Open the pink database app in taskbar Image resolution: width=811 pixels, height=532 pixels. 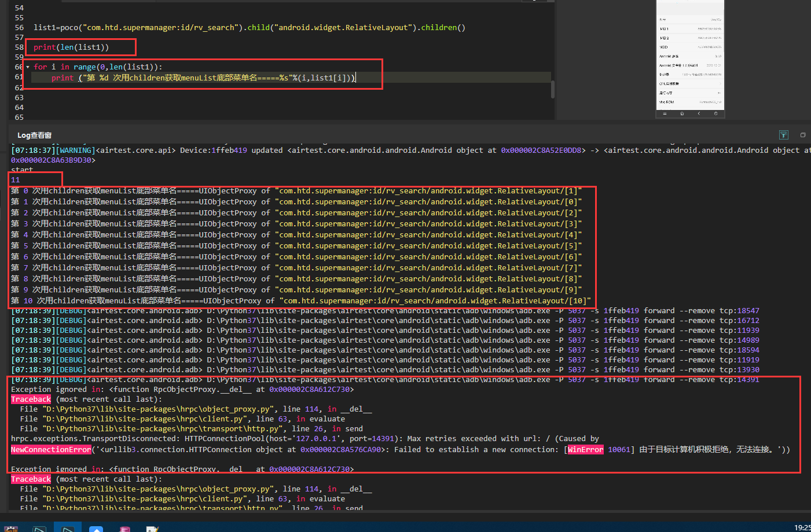click(x=124, y=529)
